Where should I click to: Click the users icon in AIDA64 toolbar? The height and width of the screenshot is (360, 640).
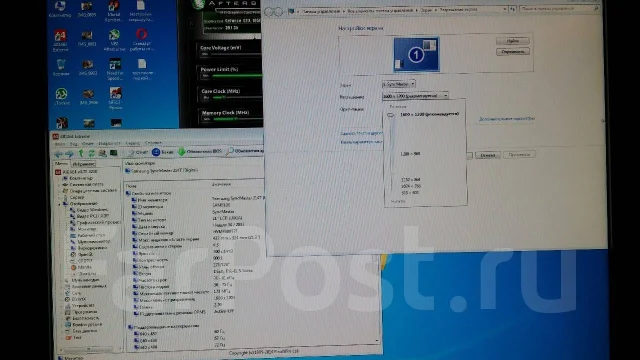coord(102,153)
